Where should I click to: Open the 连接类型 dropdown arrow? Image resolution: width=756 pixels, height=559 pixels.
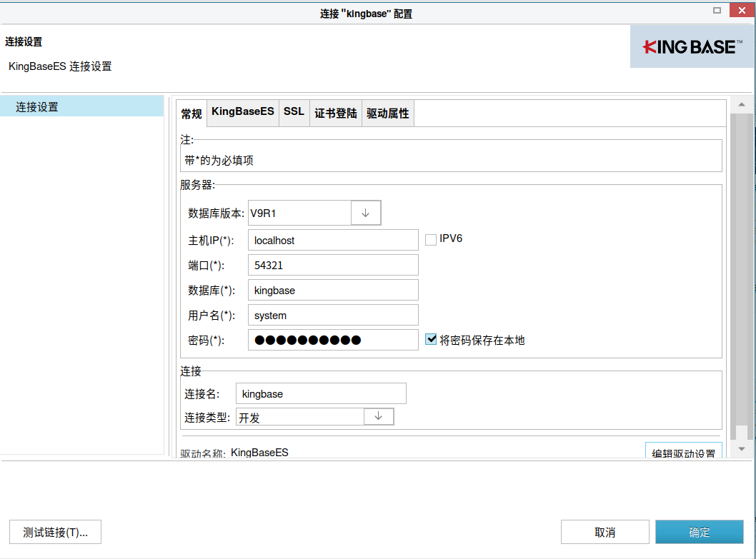[x=378, y=416]
